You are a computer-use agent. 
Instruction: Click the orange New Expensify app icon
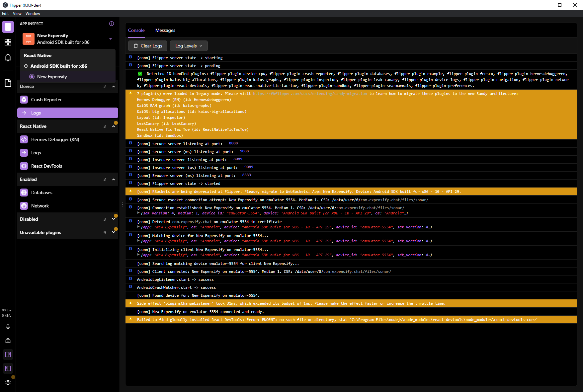(x=29, y=39)
